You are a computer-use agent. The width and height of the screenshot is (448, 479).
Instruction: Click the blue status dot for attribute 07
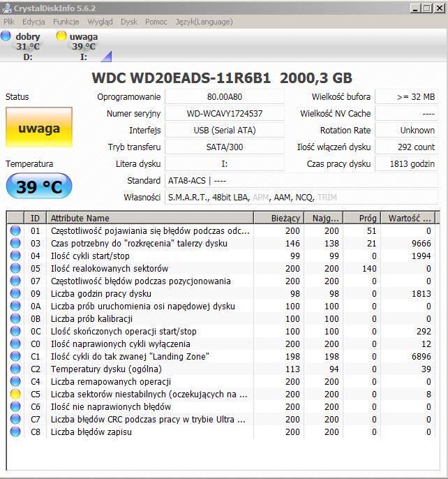coord(15,281)
